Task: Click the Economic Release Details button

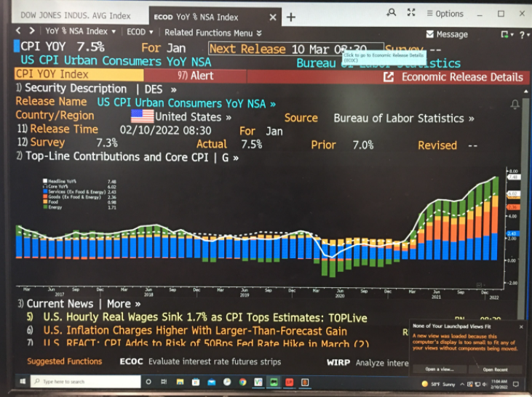Action: pos(453,76)
